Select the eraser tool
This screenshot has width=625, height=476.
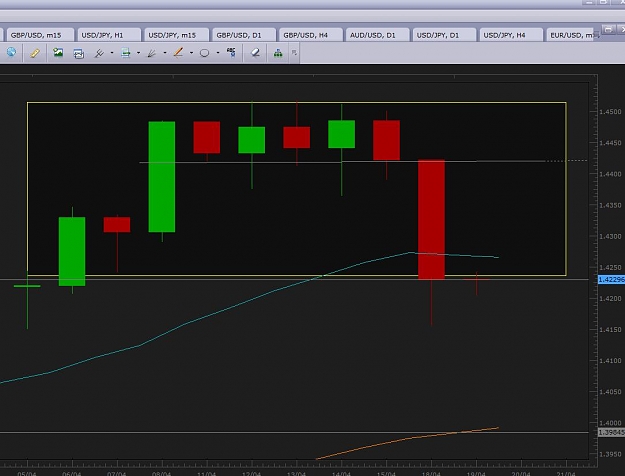point(255,52)
